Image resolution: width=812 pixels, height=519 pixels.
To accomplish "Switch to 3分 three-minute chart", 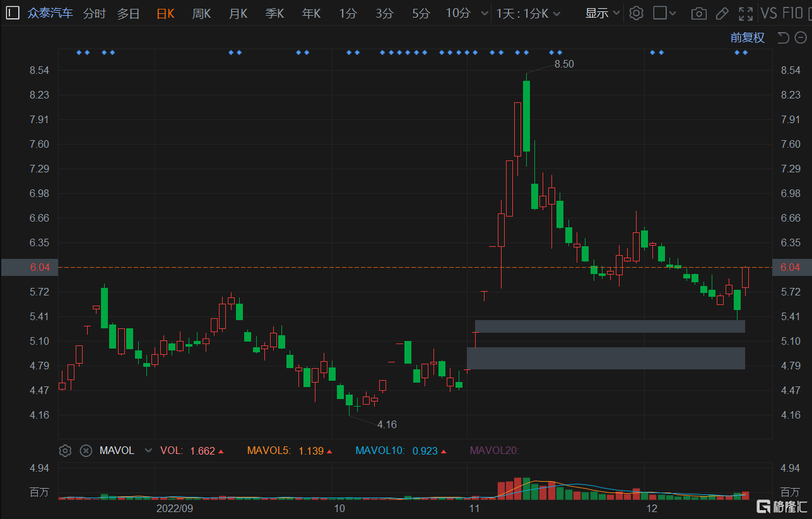I will (384, 13).
